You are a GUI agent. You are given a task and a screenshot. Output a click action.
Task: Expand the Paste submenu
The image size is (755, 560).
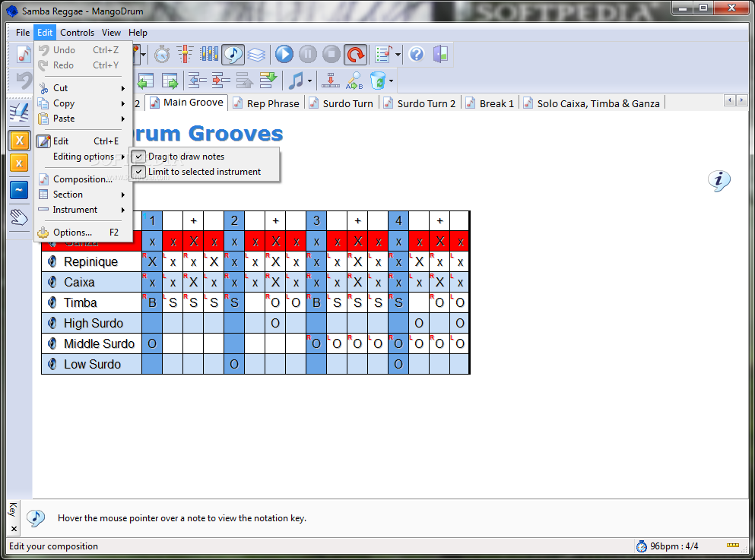pyautogui.click(x=83, y=119)
